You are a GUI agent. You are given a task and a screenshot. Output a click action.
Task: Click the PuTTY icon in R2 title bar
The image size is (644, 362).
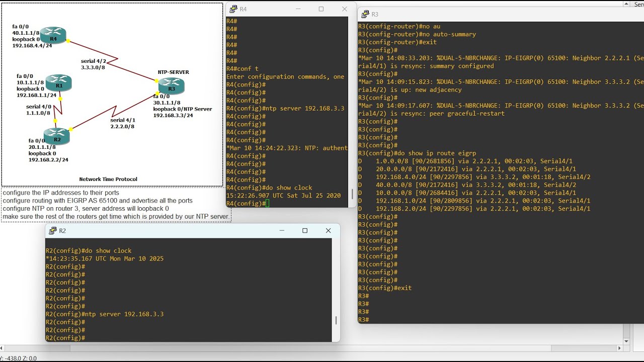53,230
